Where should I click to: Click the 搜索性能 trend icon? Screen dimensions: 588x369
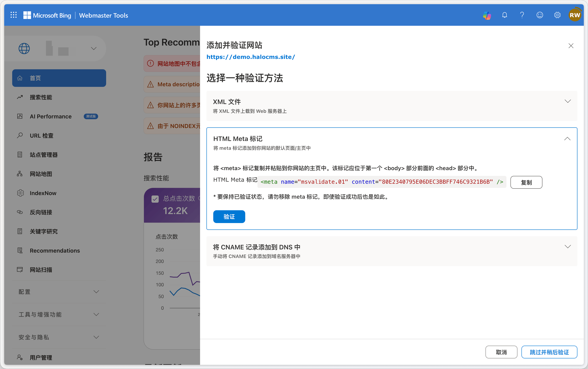pos(20,97)
